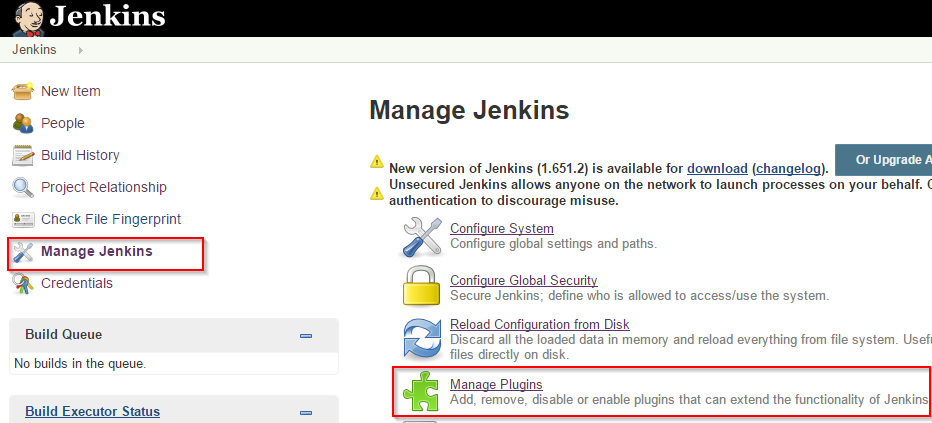The image size is (932, 423).
Task: Click the Jenkins butler logo icon
Action: coord(29,18)
